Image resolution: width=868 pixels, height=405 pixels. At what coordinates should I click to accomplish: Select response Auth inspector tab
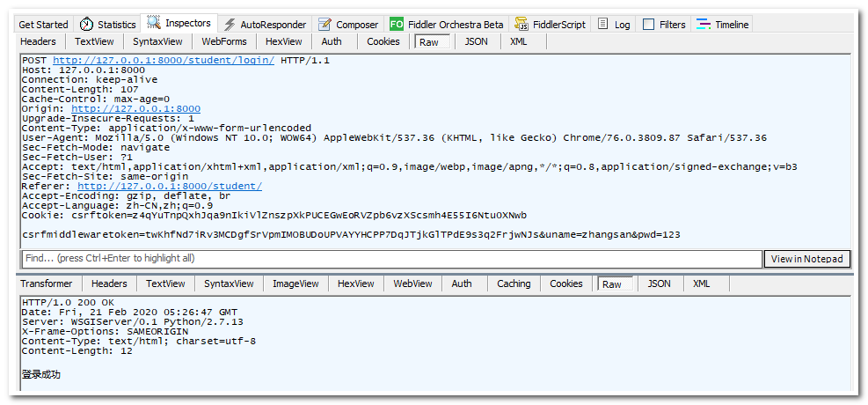tap(462, 283)
